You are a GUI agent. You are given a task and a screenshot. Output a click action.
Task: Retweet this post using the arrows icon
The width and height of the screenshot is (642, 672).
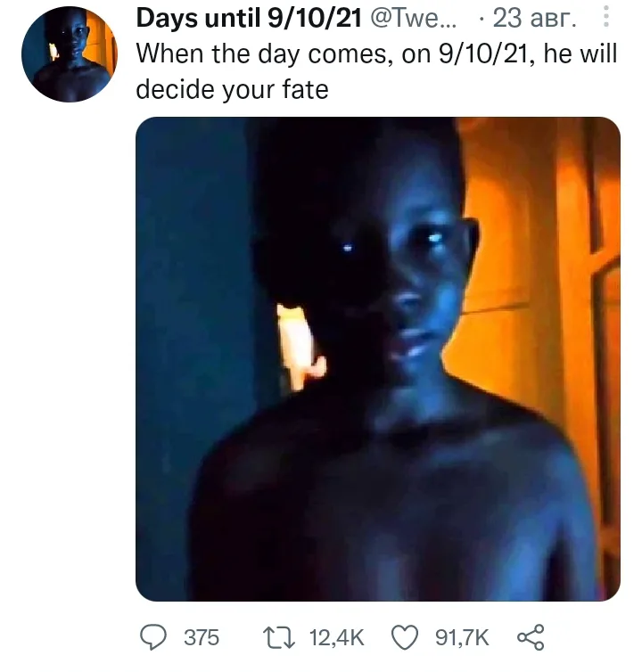pos(279,637)
